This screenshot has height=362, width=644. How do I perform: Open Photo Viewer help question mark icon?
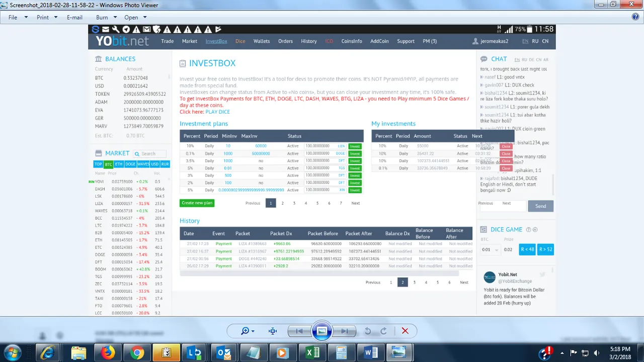click(x=635, y=17)
